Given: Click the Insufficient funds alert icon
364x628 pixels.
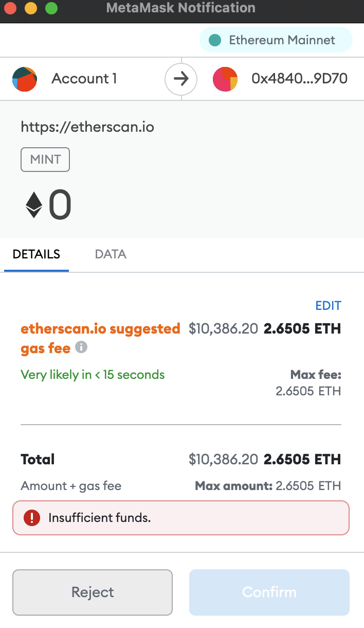Looking at the screenshot, I should 32,517.
